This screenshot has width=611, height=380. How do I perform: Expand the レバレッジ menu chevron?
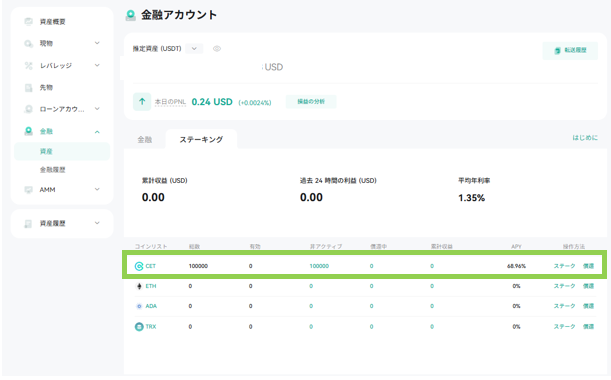[97, 65]
